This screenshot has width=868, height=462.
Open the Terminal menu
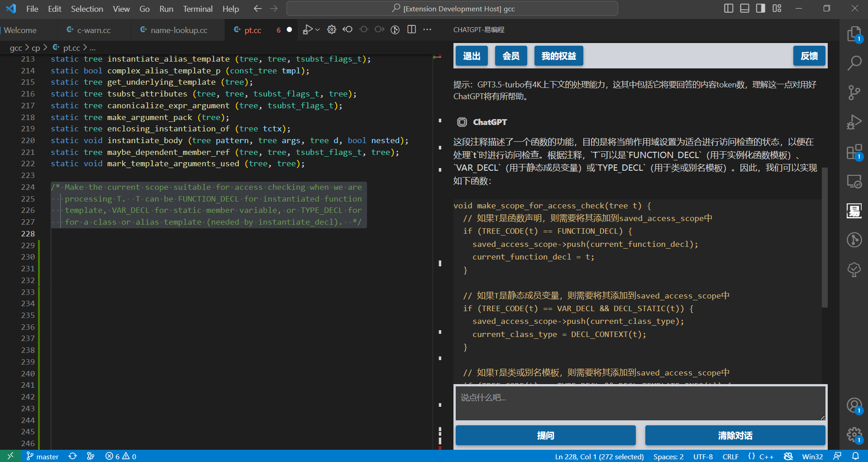point(198,9)
